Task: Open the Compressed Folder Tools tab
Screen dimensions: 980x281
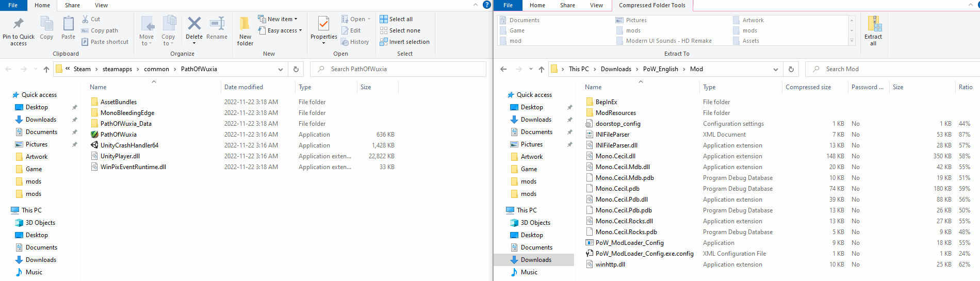Action: [652, 5]
